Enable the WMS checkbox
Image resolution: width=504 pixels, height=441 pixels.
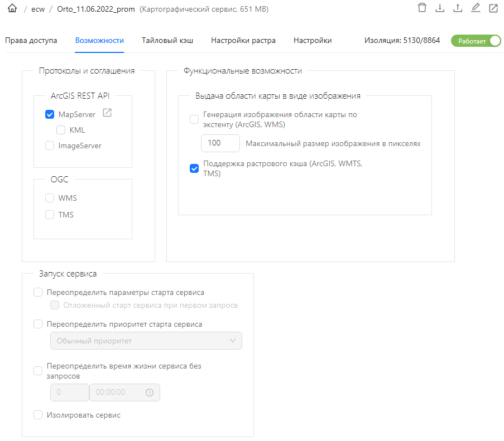tap(50, 198)
